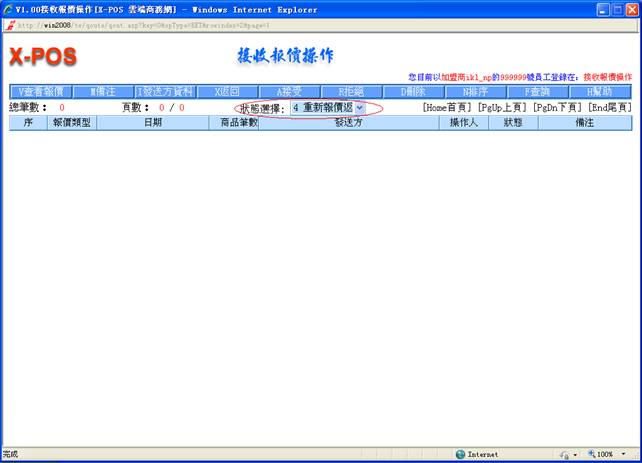Jump to [End尾頁] last page

[x=609, y=107]
